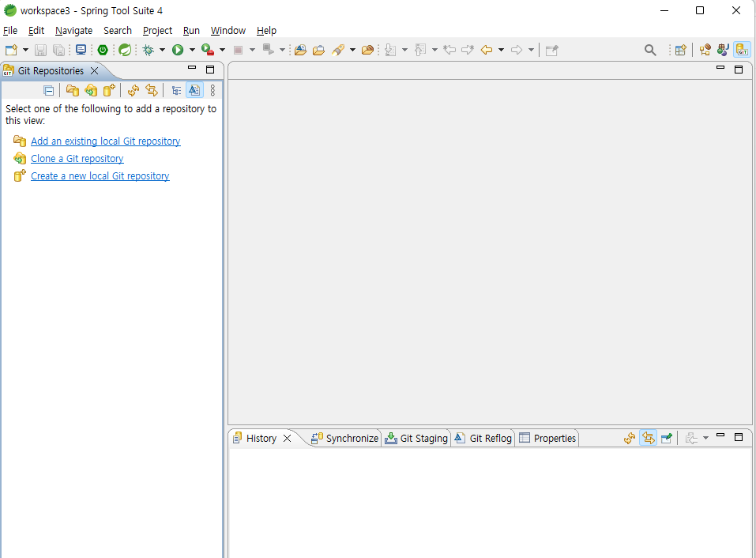Click the Open Perspective icon
756x558 pixels.
click(x=681, y=50)
